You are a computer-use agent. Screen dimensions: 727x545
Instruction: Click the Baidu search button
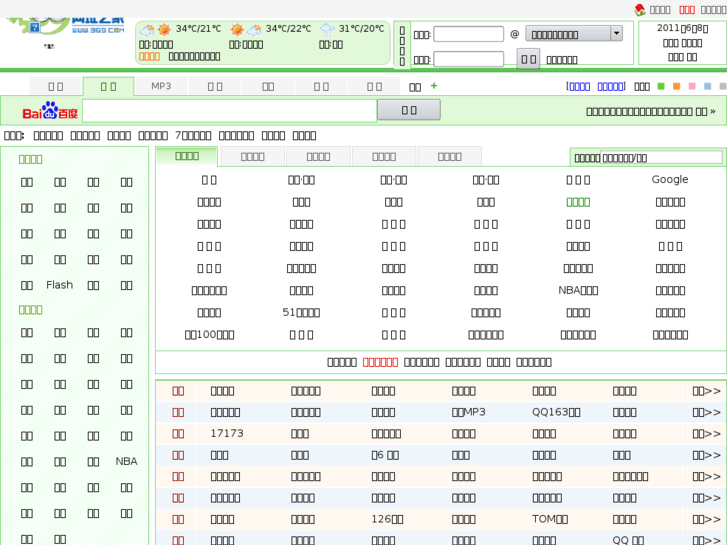coord(409,110)
